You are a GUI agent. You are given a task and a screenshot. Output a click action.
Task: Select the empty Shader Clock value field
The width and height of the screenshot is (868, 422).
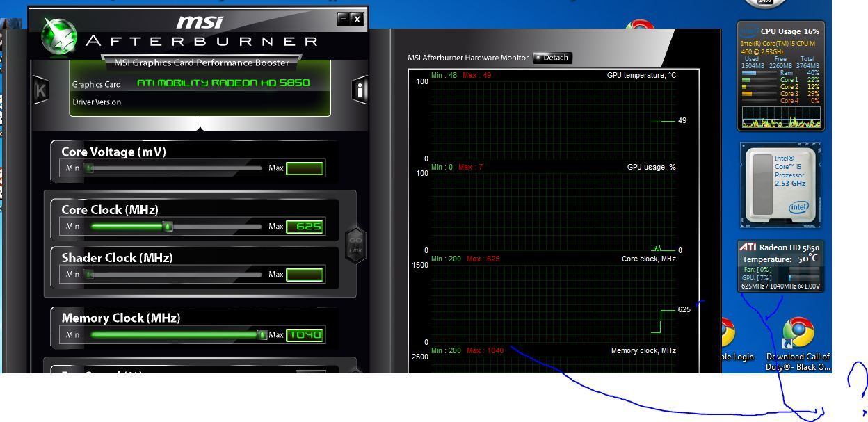coord(305,275)
